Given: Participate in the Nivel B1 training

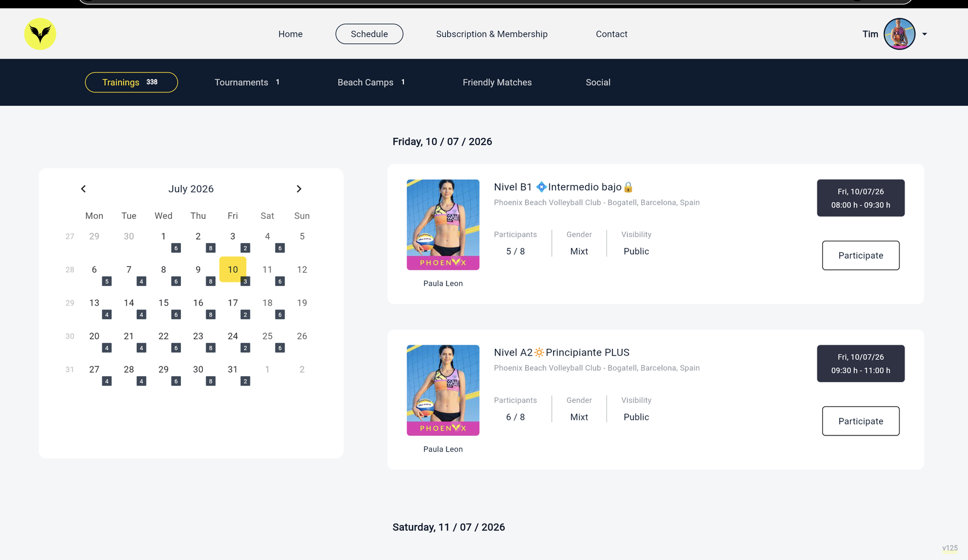Looking at the screenshot, I should point(860,255).
